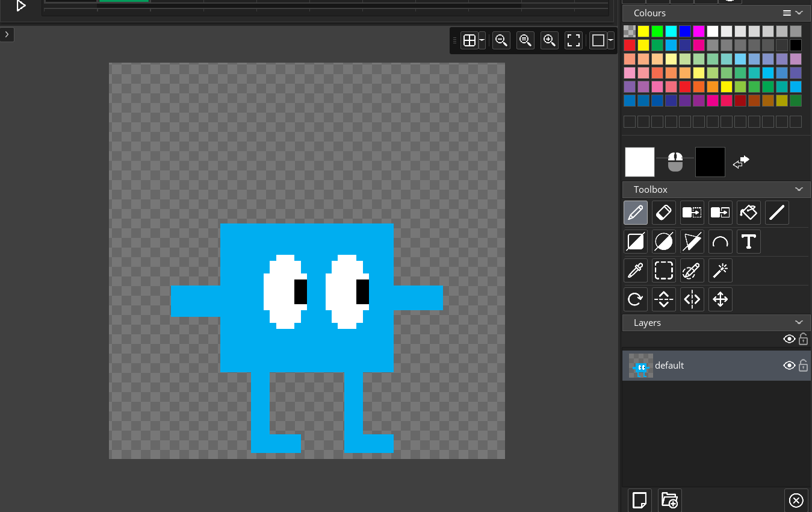Viewport: 812px width, 512px height.
Task: Collapse the Toolbox panel chevron
Action: [799, 189]
